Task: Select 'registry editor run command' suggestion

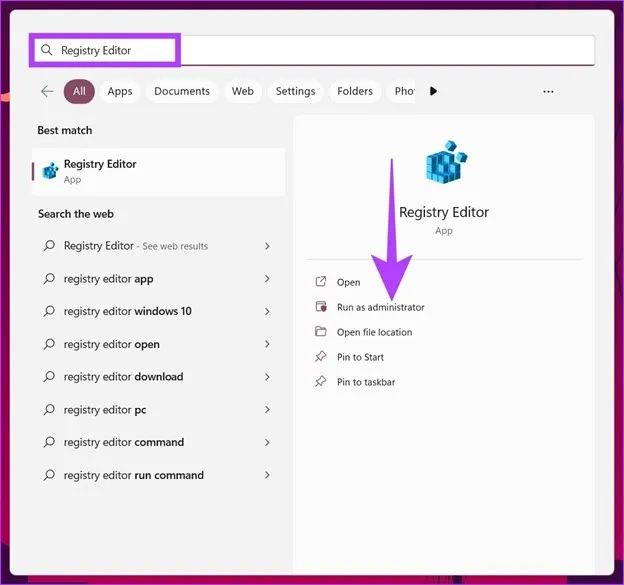Action: [158, 475]
